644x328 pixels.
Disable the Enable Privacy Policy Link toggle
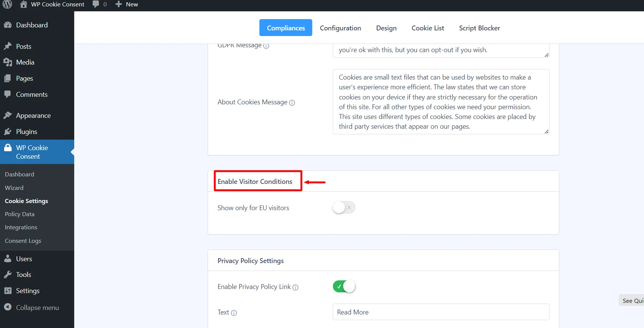coord(344,287)
